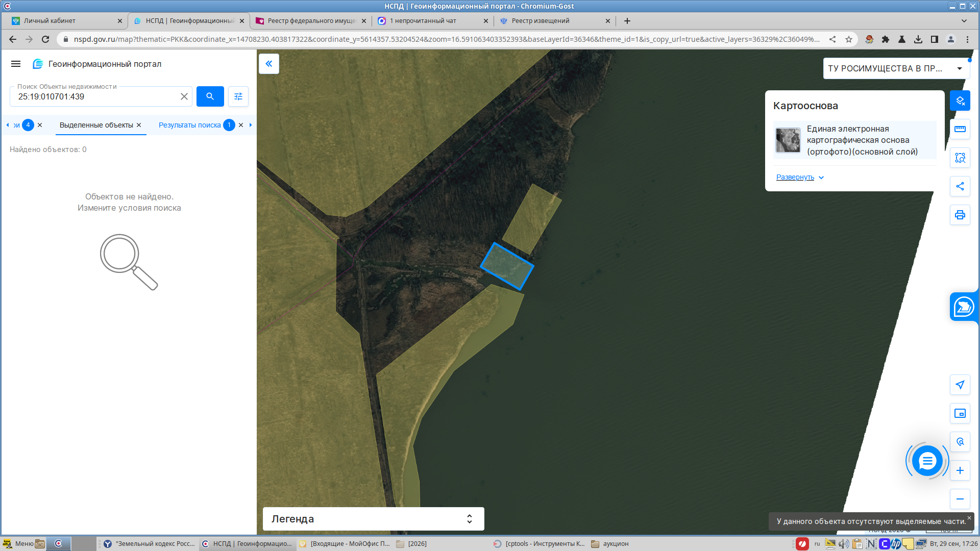The image size is (980, 551).
Task: Toggle the base map layers tool
Action: pos(960,101)
